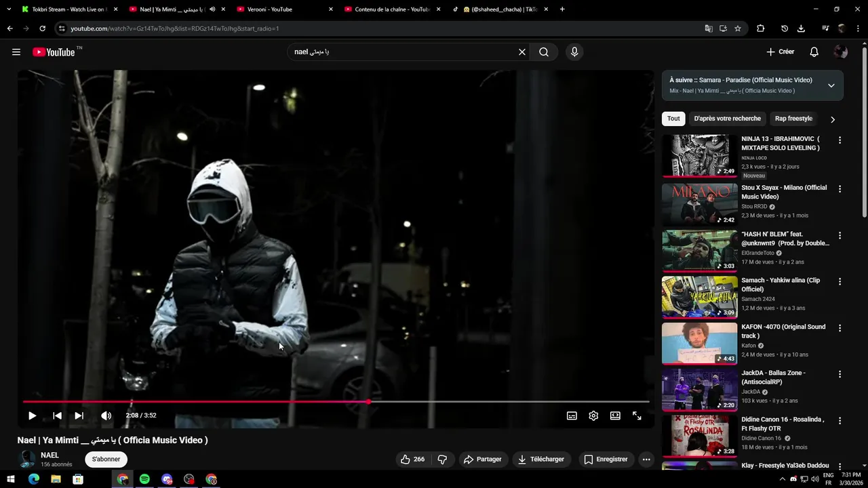Image resolution: width=868 pixels, height=488 pixels.
Task: Open the NAEL channel name link
Action: coord(50,455)
